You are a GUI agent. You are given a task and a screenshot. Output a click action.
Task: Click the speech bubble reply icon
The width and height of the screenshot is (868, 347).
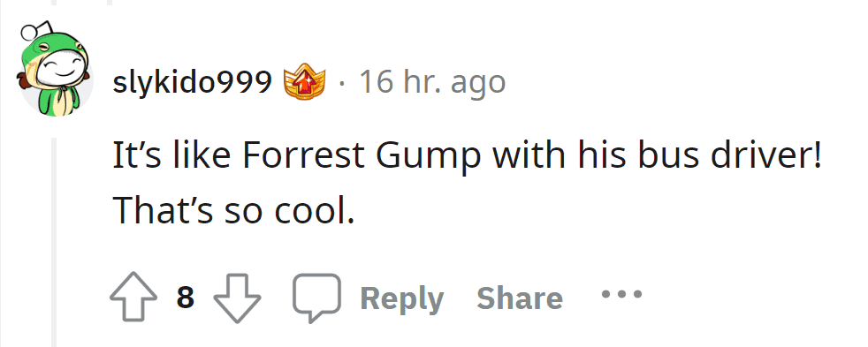[x=316, y=298]
